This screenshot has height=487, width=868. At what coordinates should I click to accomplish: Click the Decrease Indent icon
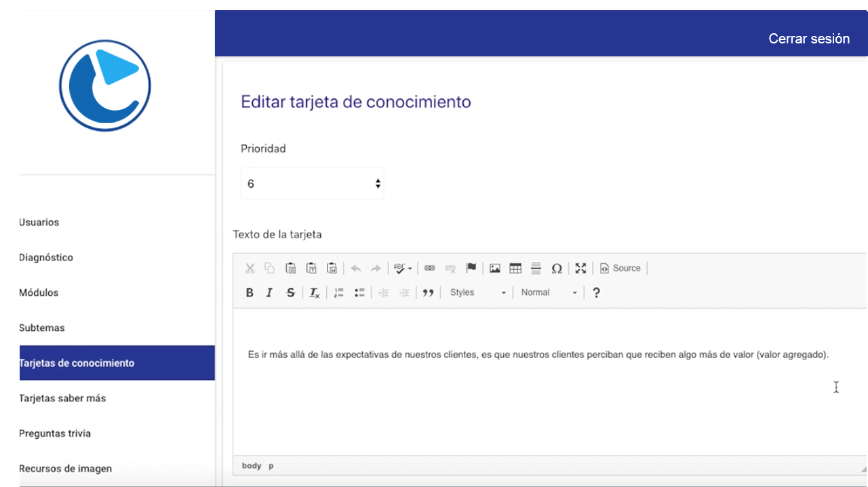(x=383, y=292)
